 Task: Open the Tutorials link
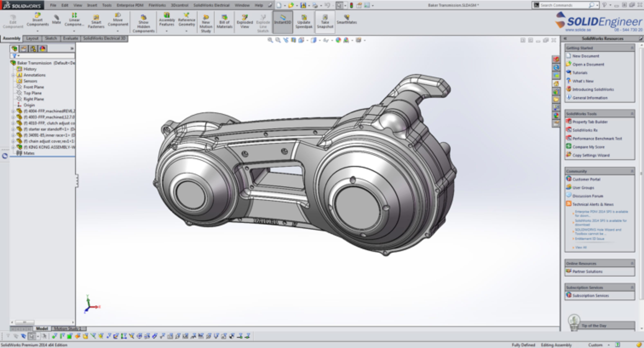point(580,73)
